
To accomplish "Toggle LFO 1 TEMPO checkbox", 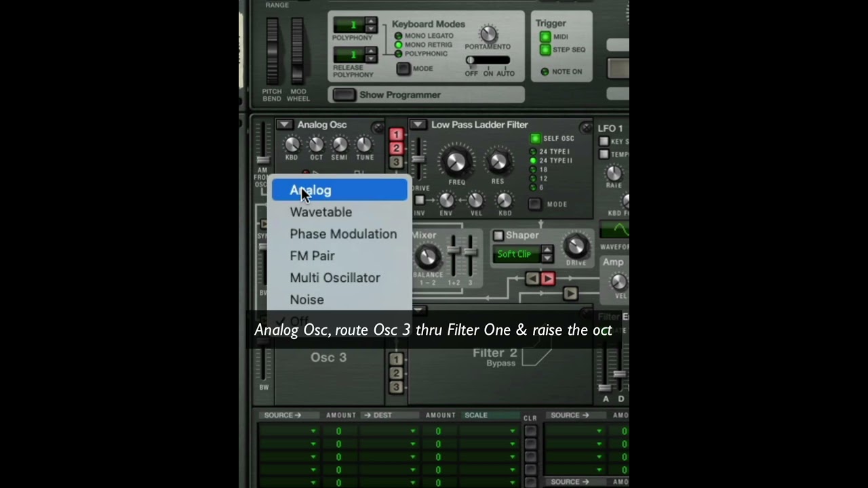I will click(x=604, y=155).
